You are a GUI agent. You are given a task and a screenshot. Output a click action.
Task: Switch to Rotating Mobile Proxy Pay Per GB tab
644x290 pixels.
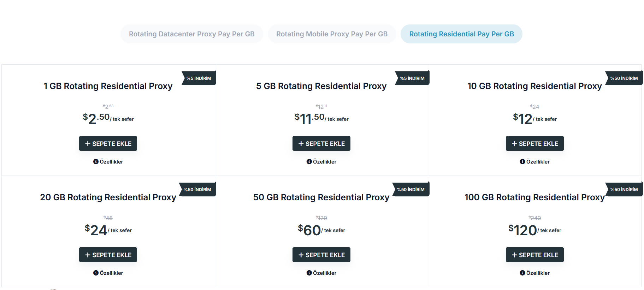332,34
